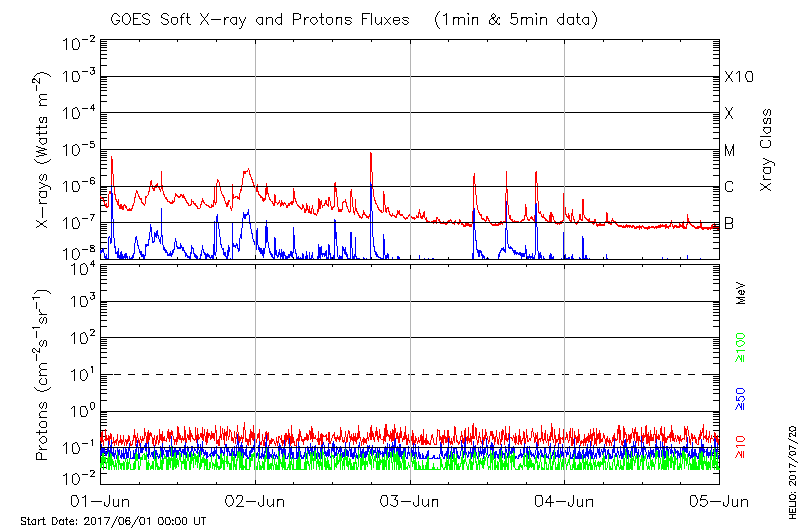
Task: Select the C flare class label
Action: click(729, 187)
